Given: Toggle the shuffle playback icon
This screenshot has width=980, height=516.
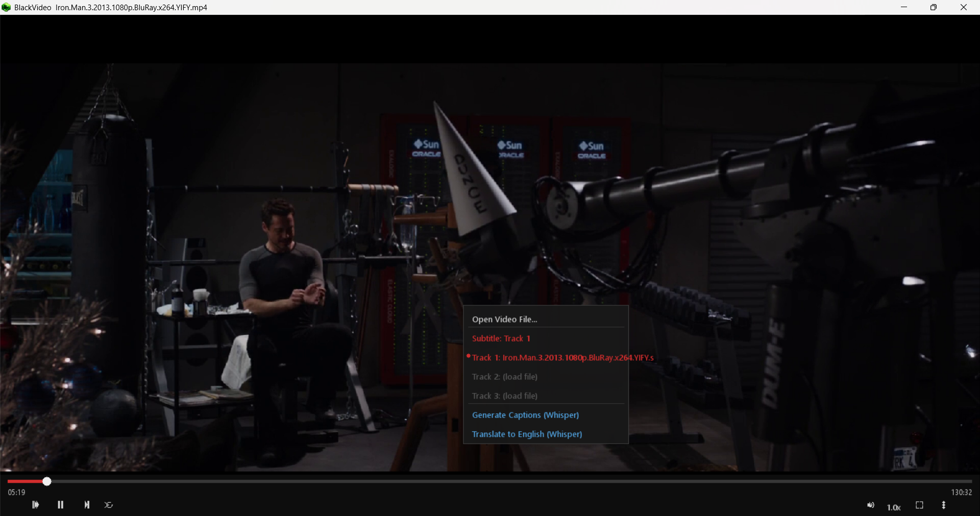Looking at the screenshot, I should pos(109,505).
